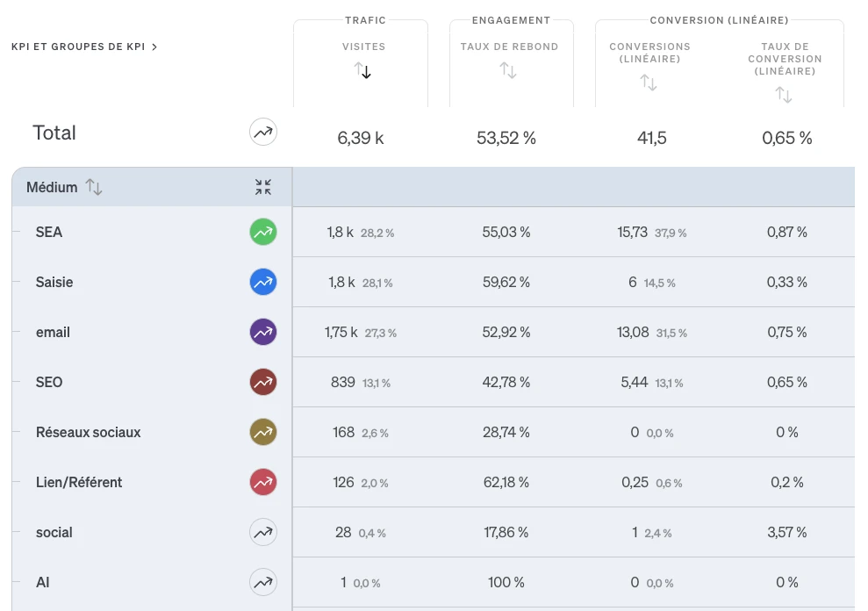Toggle Lien/Référent red trend icon
868x611 pixels.
(263, 483)
